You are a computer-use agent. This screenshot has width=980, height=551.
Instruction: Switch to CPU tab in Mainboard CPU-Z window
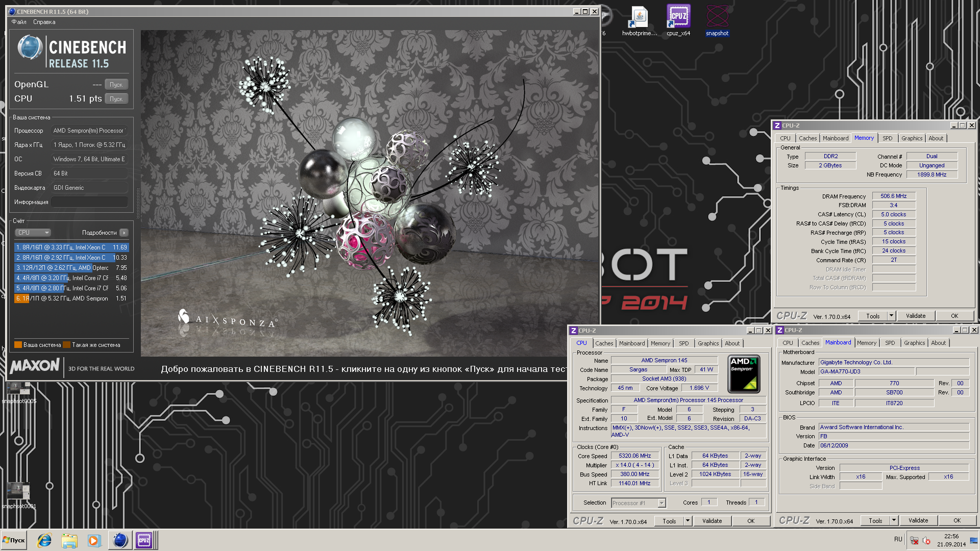coord(788,343)
